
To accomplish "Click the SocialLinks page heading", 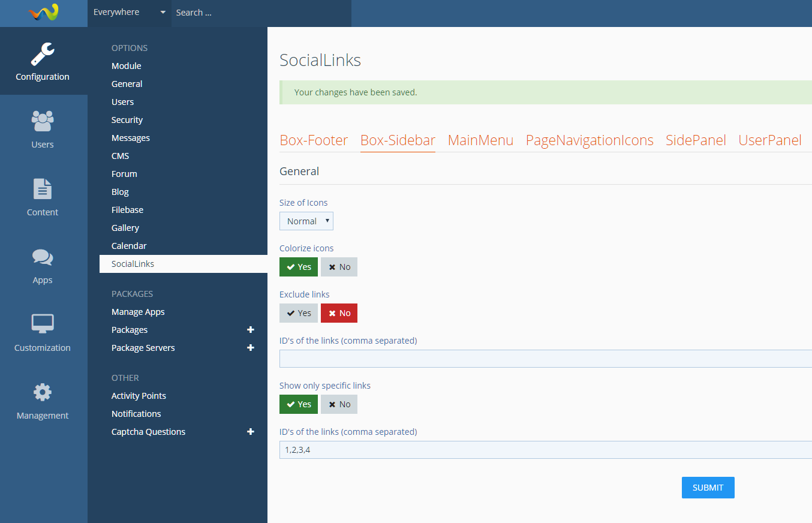I will click(x=320, y=60).
